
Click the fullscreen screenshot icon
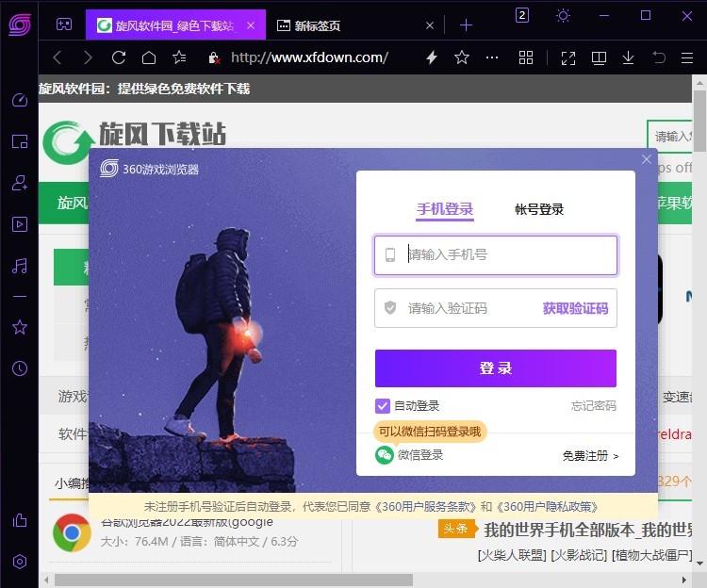click(x=568, y=58)
